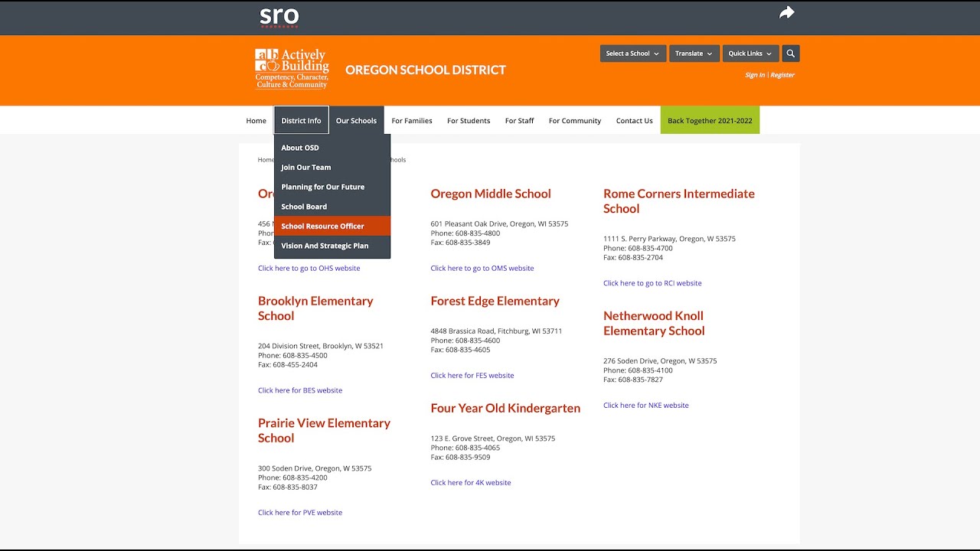The height and width of the screenshot is (551, 980).
Task: Click the 601 Pleasant Oak Drive address
Action: point(499,224)
